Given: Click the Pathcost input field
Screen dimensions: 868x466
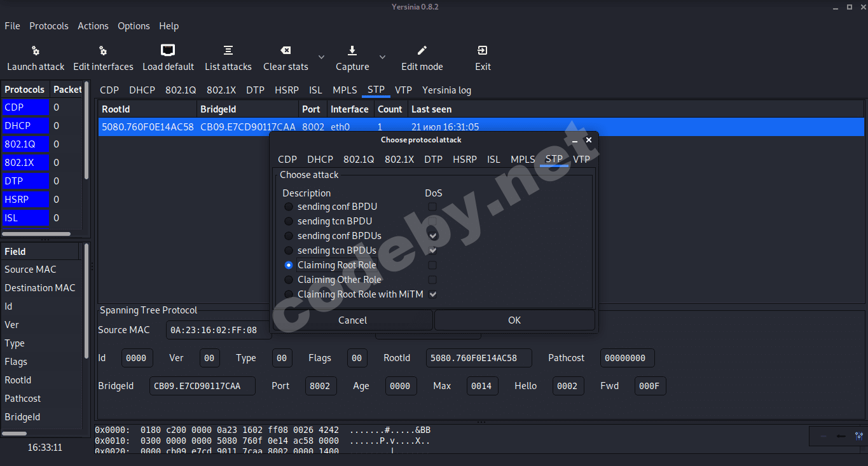Looking at the screenshot, I should (627, 358).
